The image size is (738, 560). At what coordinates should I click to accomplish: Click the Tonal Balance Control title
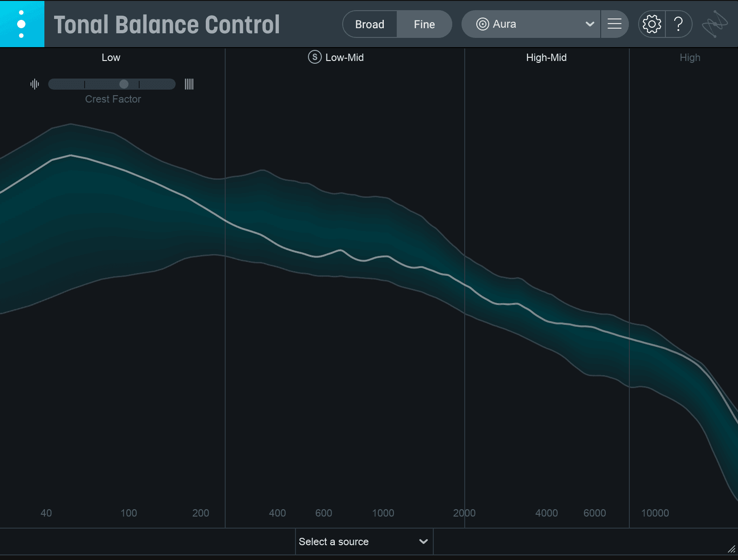pyautogui.click(x=167, y=24)
